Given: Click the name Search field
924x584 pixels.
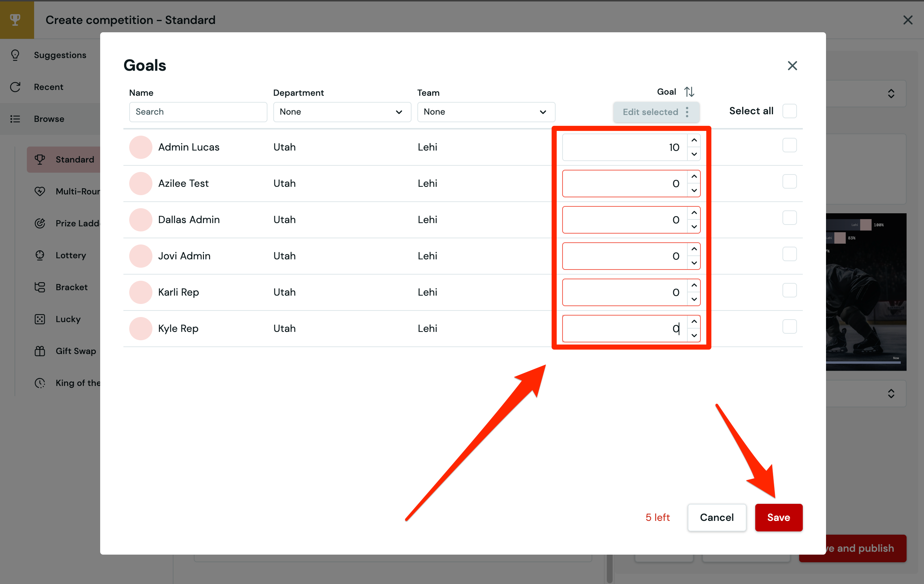Looking at the screenshot, I should pyautogui.click(x=198, y=112).
